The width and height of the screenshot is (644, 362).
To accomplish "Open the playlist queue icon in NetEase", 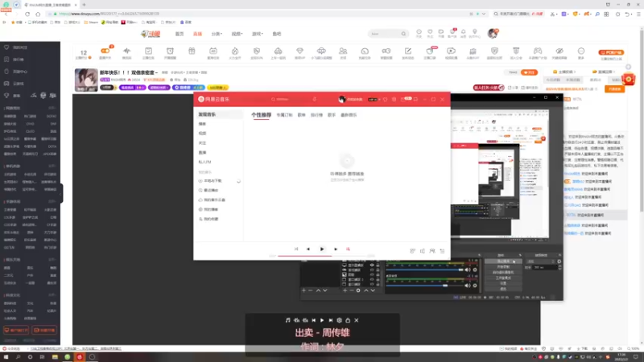I will pos(442,251).
